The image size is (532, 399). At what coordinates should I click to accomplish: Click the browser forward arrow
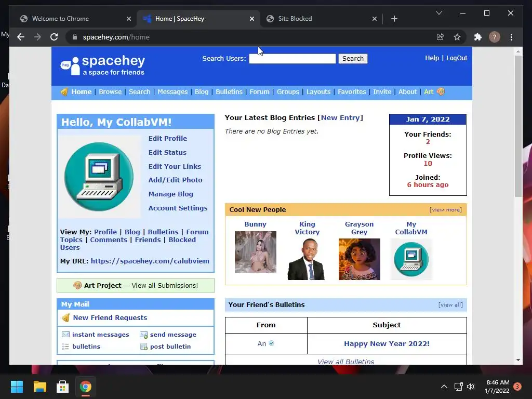(37, 37)
